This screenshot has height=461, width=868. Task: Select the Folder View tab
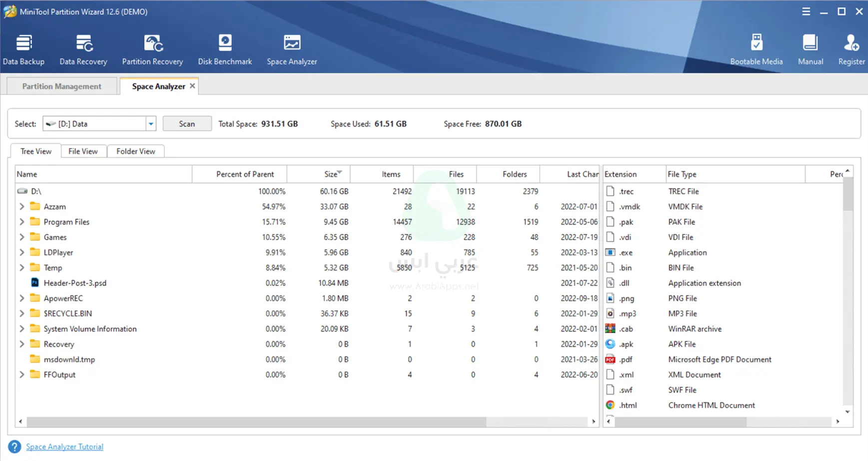pyautogui.click(x=135, y=151)
